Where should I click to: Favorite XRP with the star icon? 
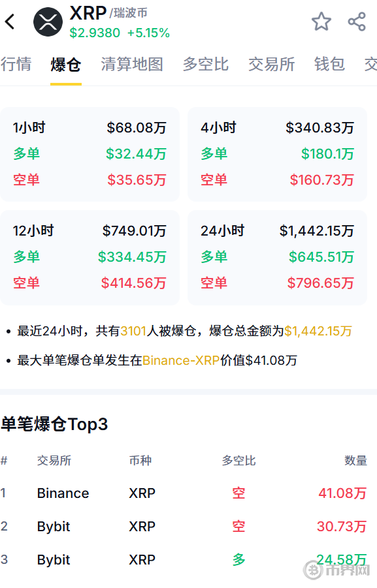click(x=321, y=22)
